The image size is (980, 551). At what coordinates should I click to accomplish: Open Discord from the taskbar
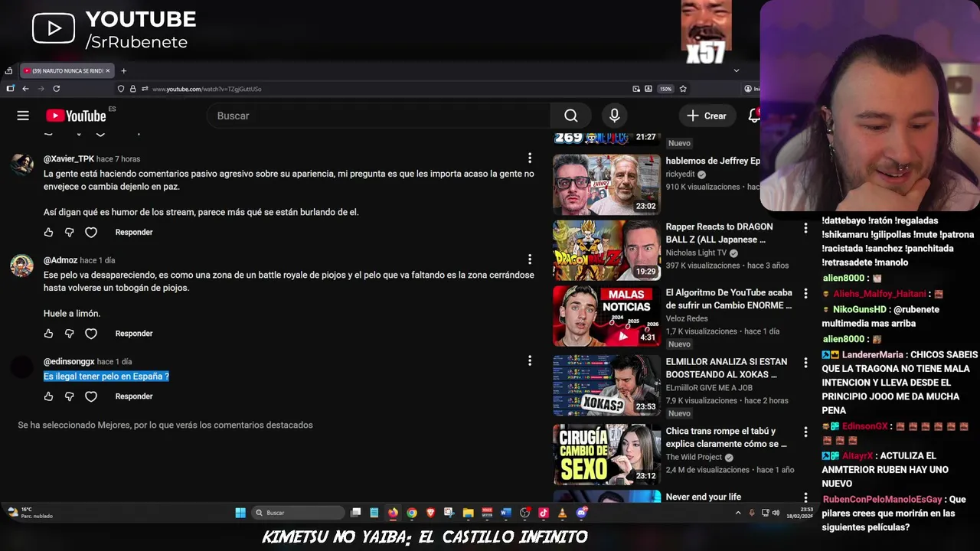click(x=581, y=513)
